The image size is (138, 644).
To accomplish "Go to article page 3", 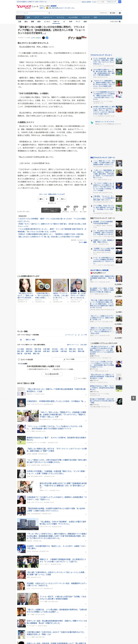I will (x=57, y=199).
